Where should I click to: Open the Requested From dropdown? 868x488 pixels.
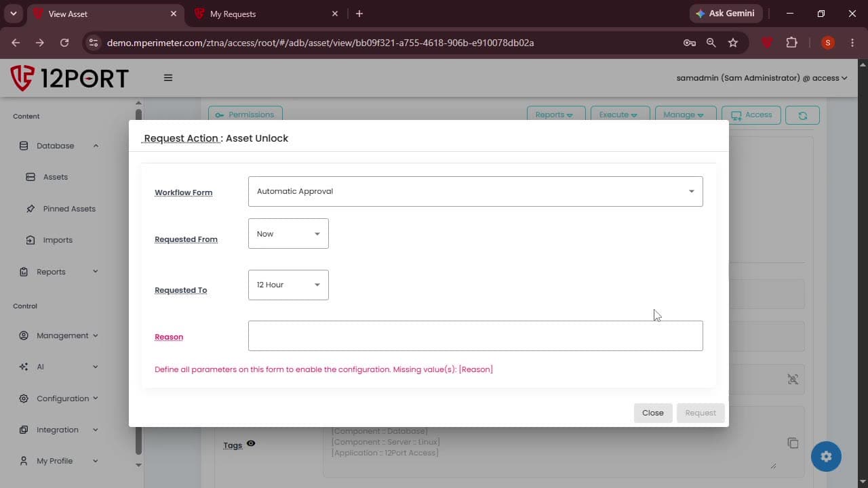click(288, 234)
